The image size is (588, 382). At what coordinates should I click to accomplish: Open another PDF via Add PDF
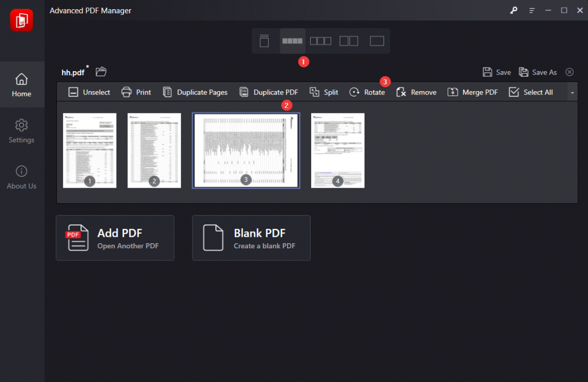(x=115, y=237)
